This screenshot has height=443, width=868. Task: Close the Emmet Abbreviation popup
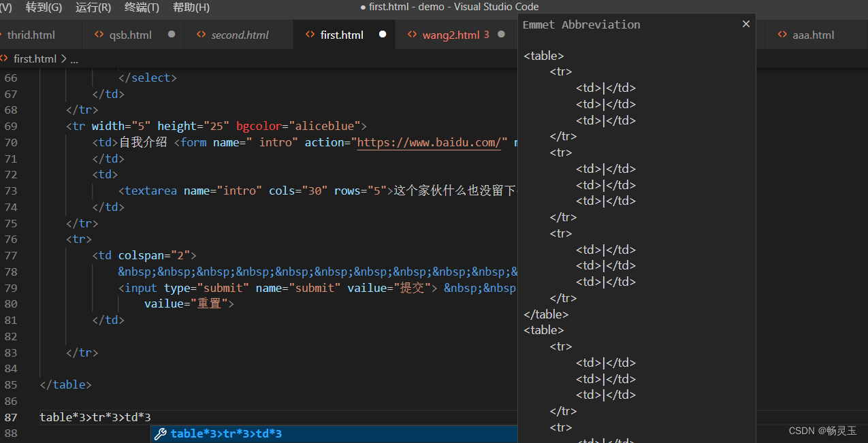coord(745,23)
